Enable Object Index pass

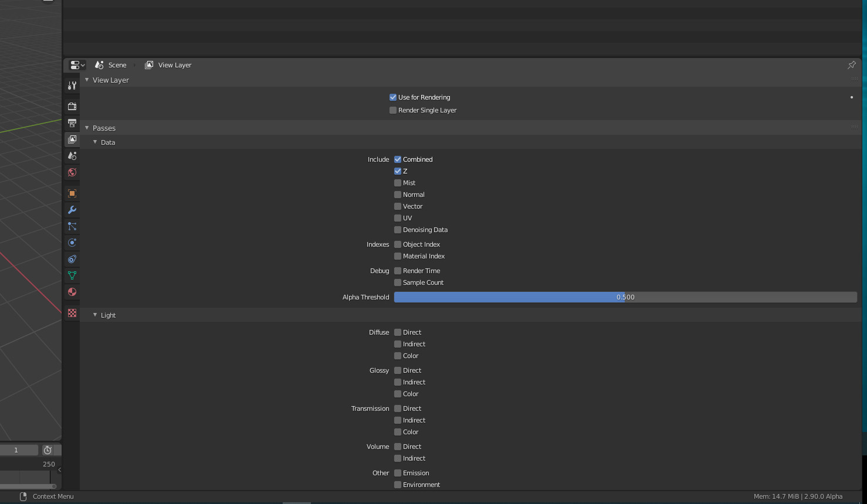click(398, 244)
